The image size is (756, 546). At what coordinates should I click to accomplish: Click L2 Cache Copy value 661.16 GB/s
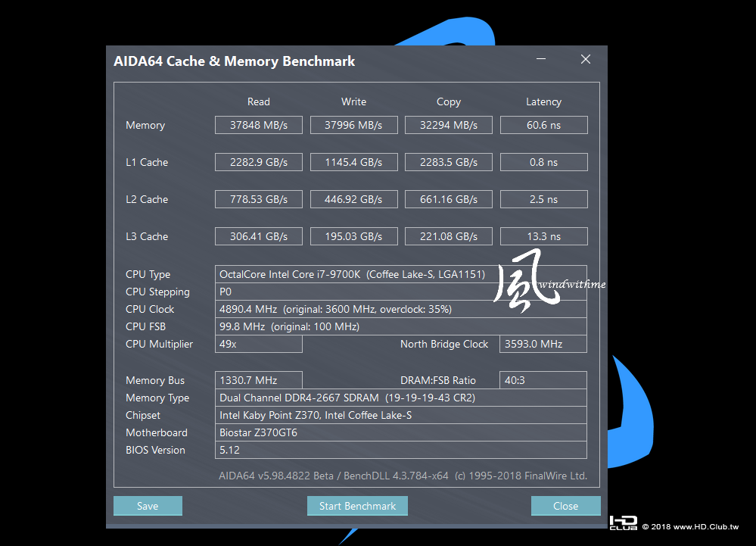(449, 199)
